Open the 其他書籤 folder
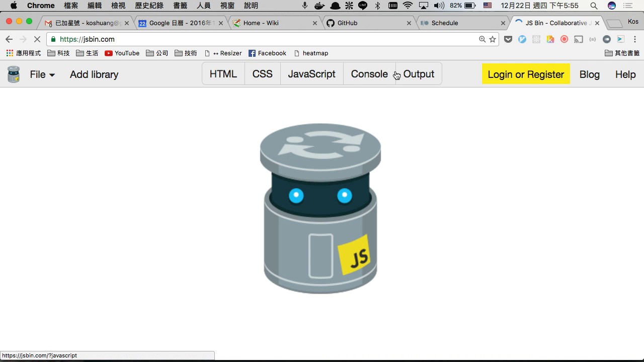 (x=622, y=53)
